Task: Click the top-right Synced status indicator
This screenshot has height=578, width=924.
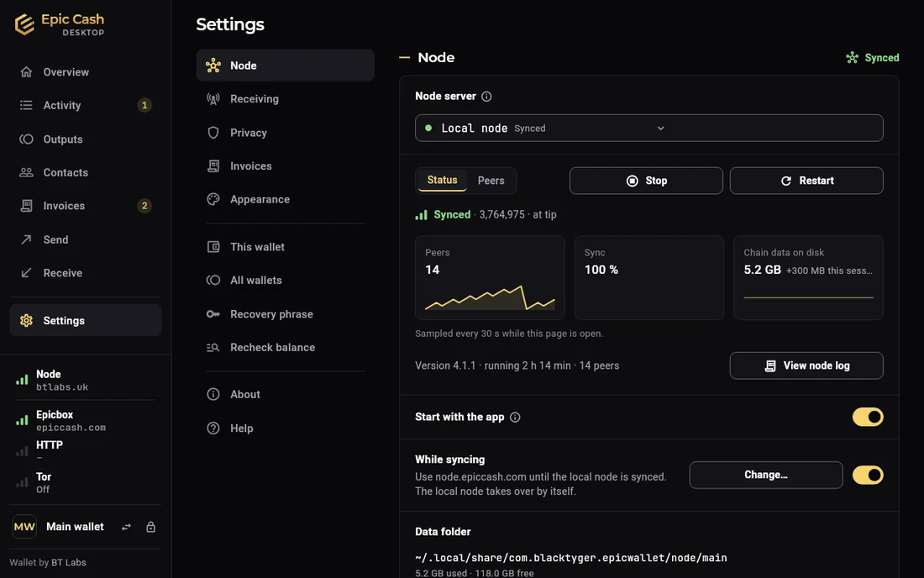Action: [872, 58]
